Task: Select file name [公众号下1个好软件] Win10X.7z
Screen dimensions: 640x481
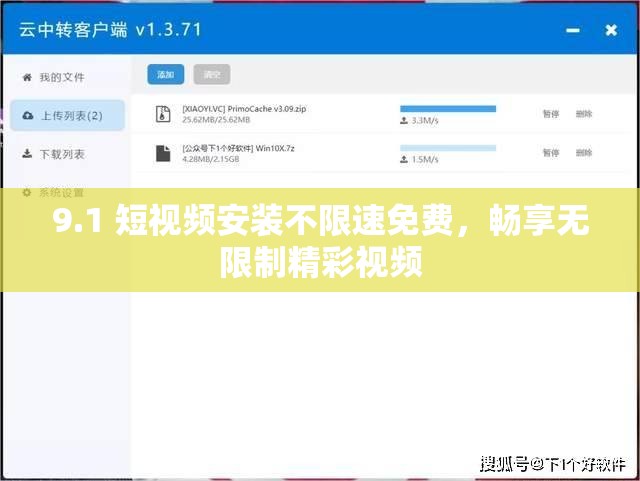Action: [x=238, y=148]
